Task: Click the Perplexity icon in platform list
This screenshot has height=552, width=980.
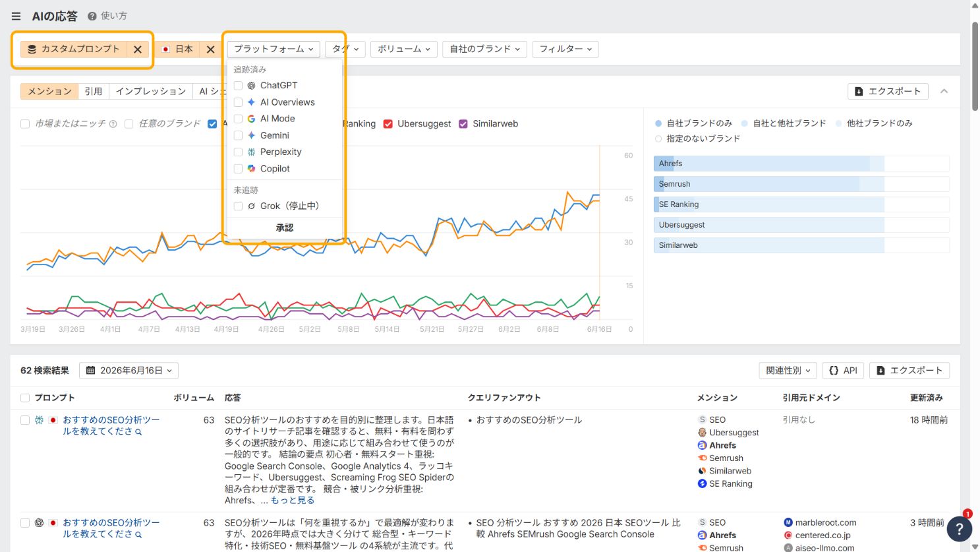Action: tap(251, 152)
